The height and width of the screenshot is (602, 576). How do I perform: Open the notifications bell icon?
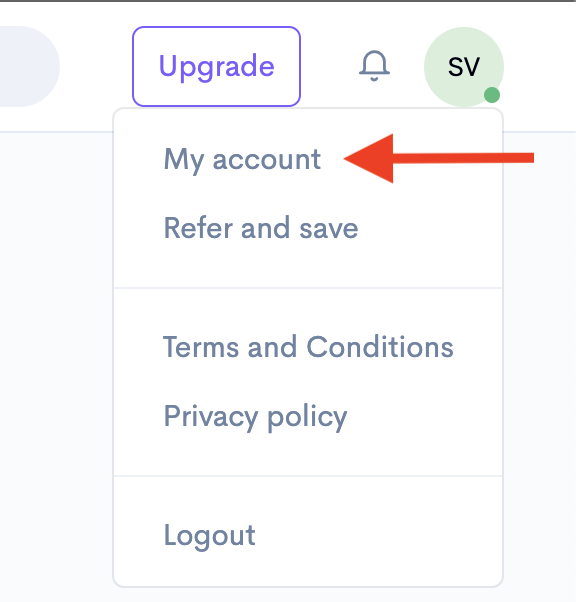(374, 66)
